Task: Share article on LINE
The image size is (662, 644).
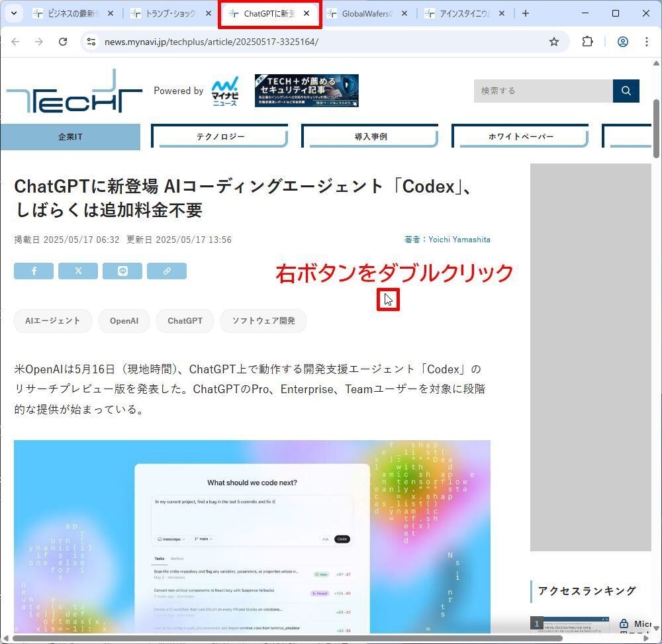Action: point(122,271)
